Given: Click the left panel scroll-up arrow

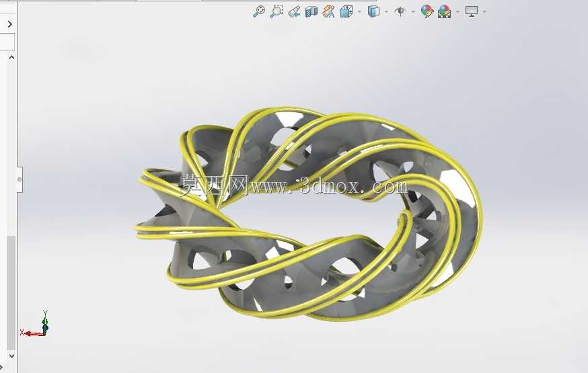Looking at the screenshot, I should (11, 57).
